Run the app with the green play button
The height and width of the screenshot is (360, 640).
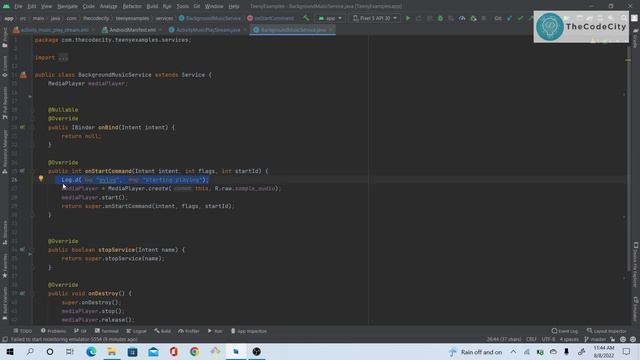click(408, 18)
